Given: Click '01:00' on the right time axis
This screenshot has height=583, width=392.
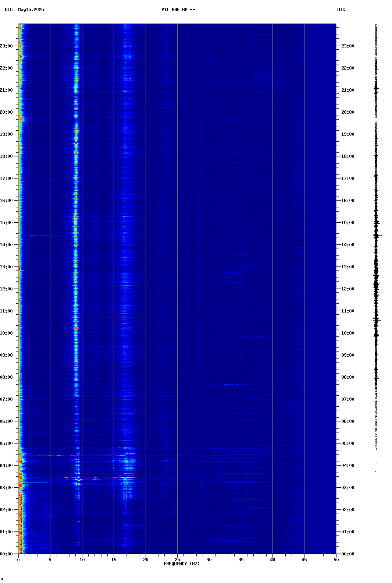Looking at the screenshot, I should pyautogui.click(x=348, y=532).
